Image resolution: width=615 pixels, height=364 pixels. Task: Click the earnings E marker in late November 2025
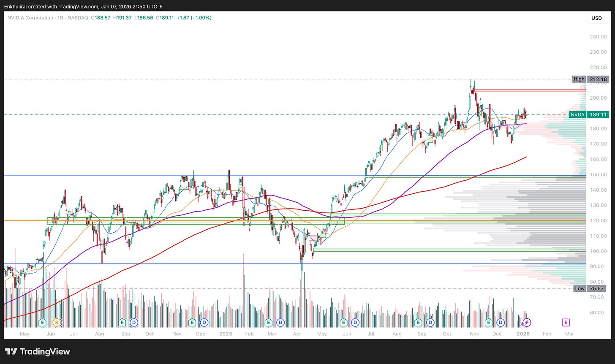pyautogui.click(x=489, y=323)
